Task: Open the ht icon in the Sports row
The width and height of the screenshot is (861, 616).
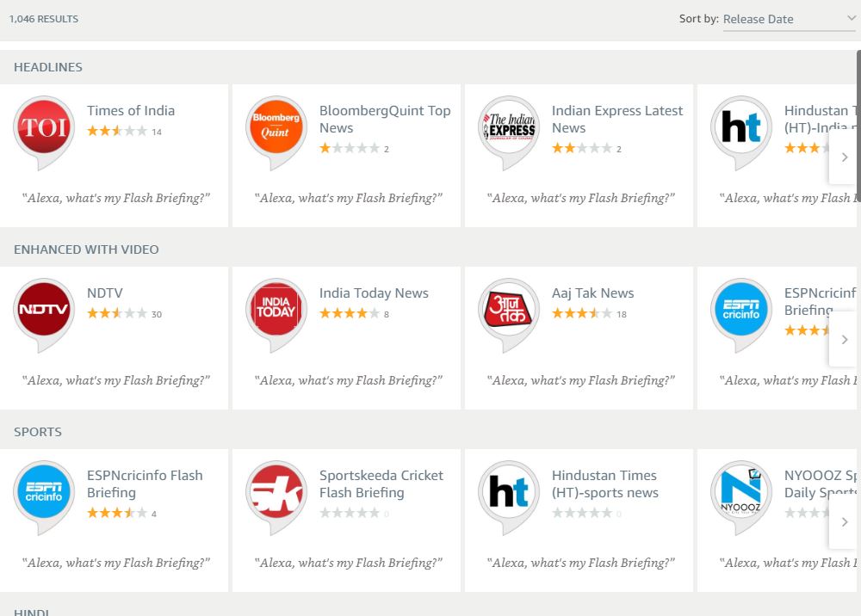Action: point(509,497)
